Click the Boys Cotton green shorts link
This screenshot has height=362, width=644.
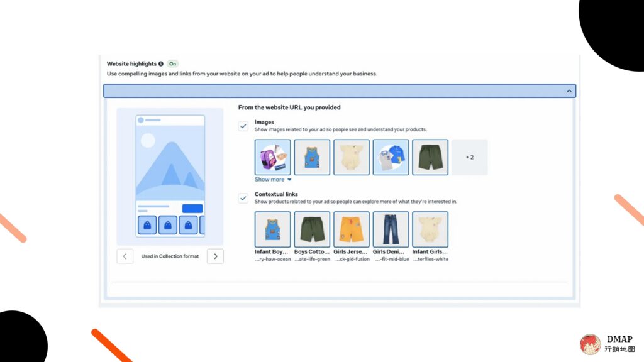tap(312, 237)
